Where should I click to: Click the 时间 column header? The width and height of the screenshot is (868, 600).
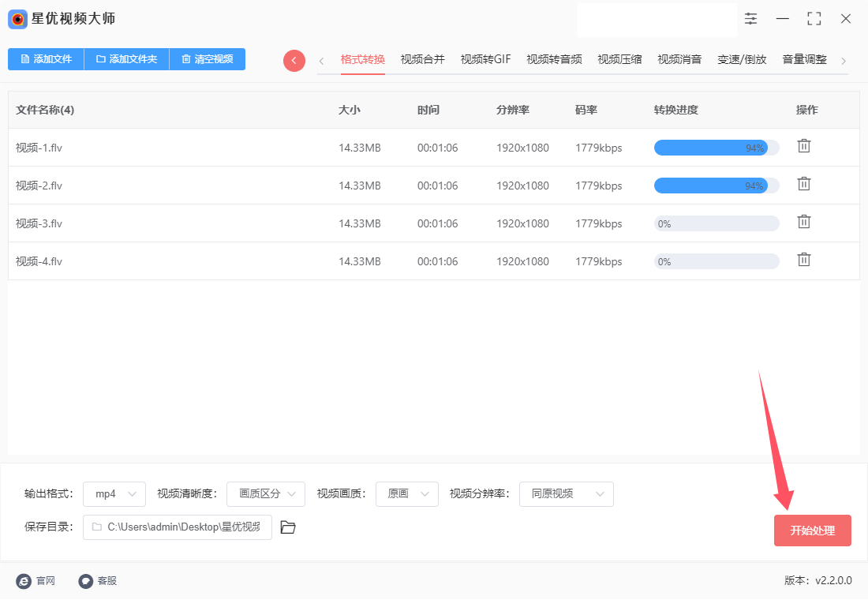click(x=428, y=110)
